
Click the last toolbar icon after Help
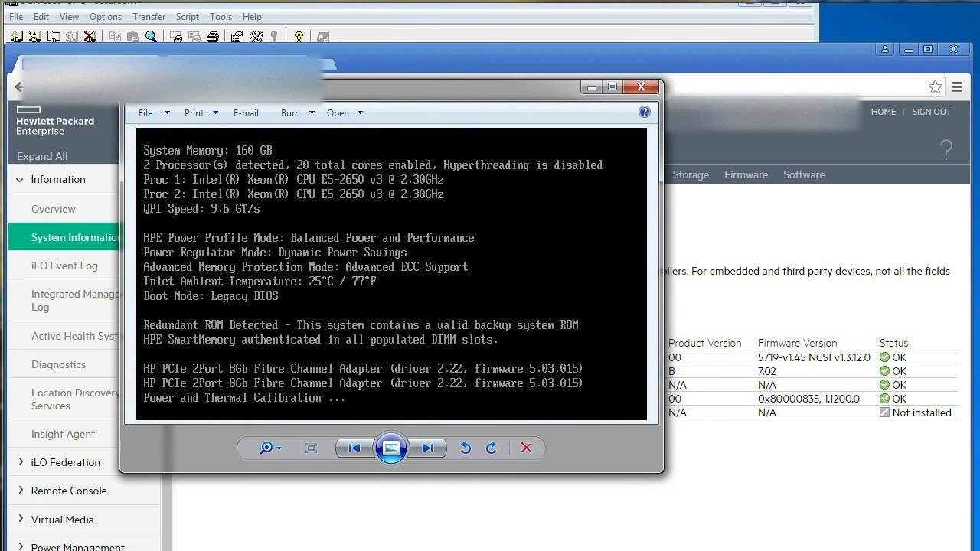(x=323, y=36)
